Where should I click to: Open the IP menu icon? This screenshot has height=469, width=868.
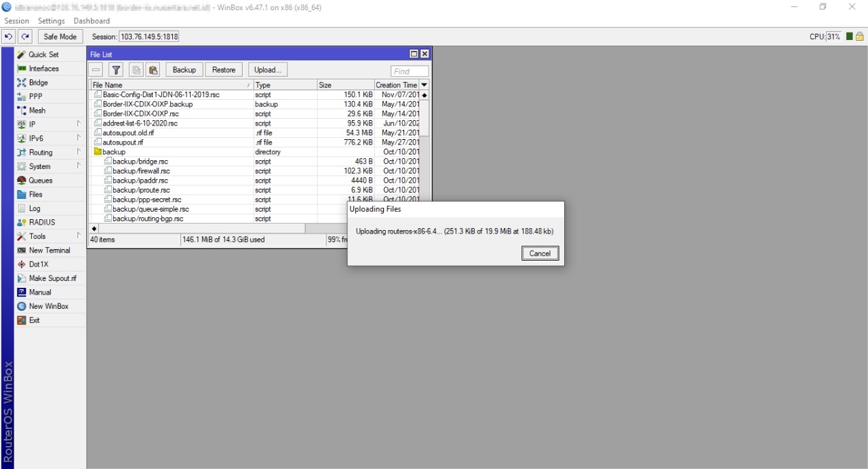[x=22, y=124]
